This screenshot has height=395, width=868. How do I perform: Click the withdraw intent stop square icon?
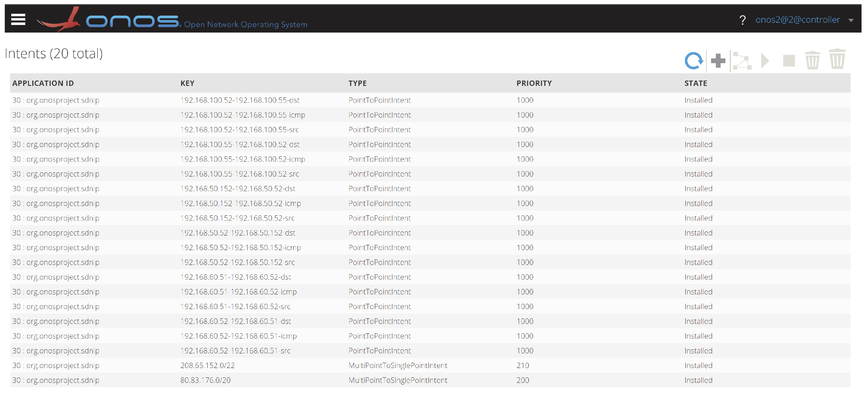point(789,61)
